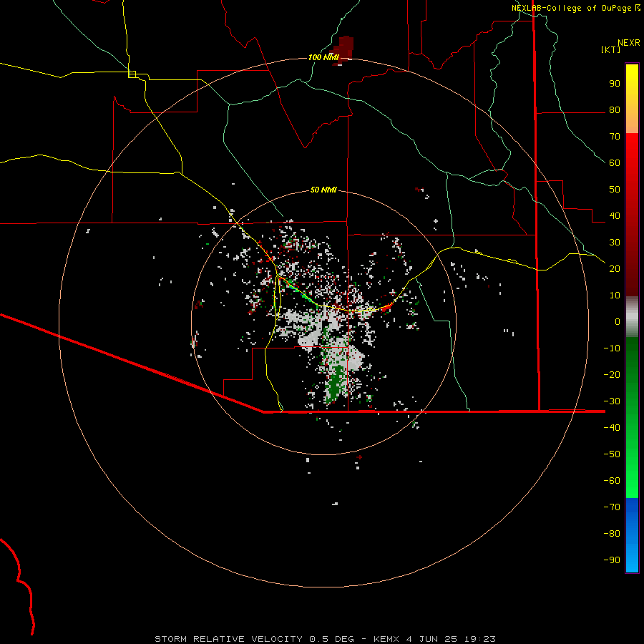The height and width of the screenshot is (644, 644).
Task: Click the 50 NMI range ring label
Action: point(323,190)
